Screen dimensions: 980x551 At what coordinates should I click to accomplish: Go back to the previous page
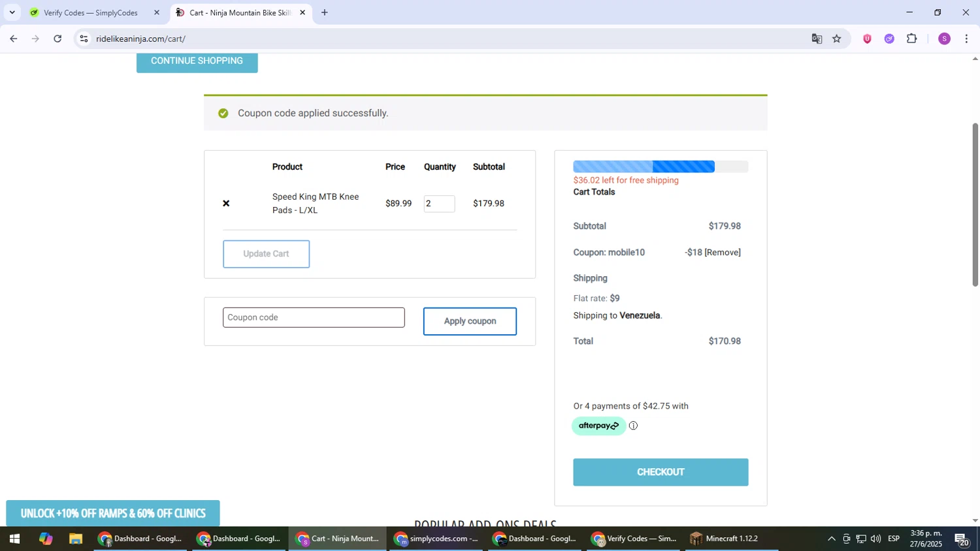click(13, 39)
